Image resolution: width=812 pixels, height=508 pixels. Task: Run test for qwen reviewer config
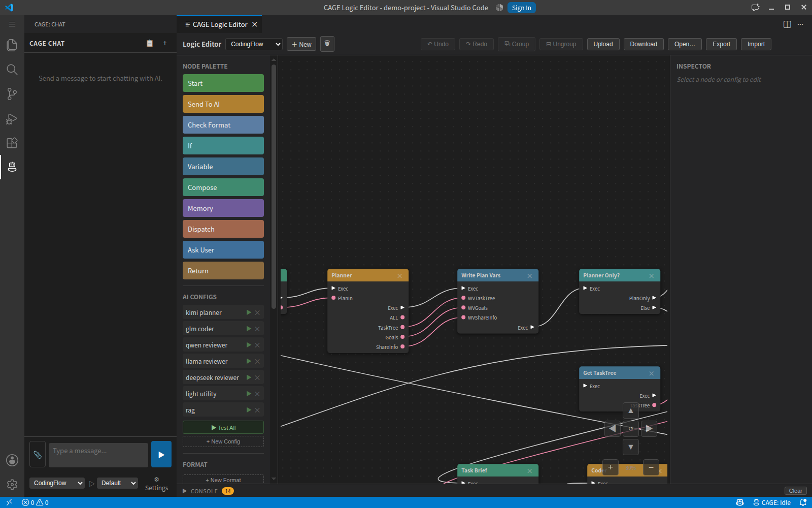(249, 345)
